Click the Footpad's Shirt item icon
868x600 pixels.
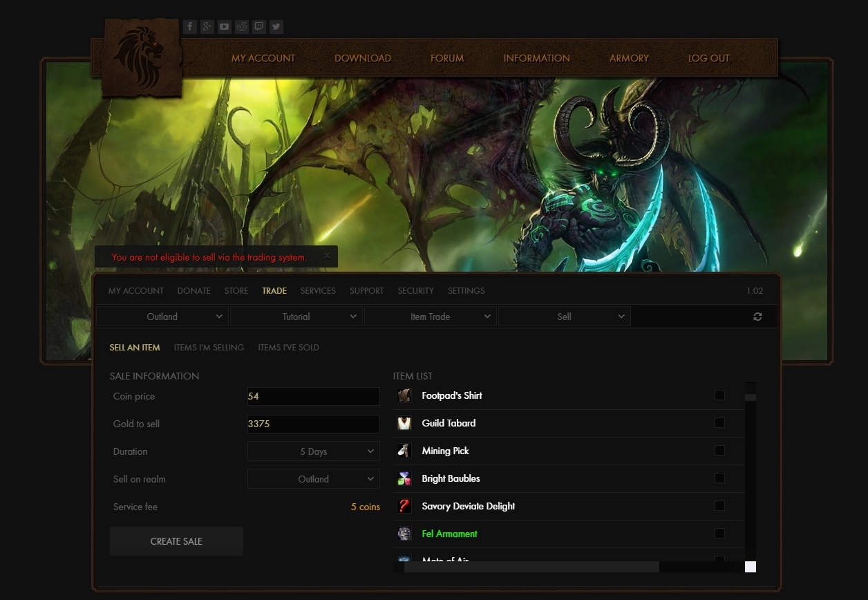404,395
